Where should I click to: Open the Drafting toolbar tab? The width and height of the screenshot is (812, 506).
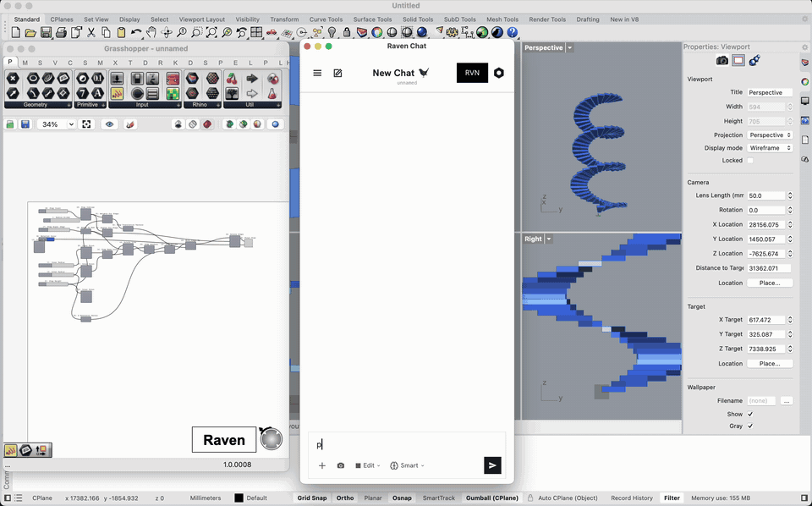pos(588,19)
